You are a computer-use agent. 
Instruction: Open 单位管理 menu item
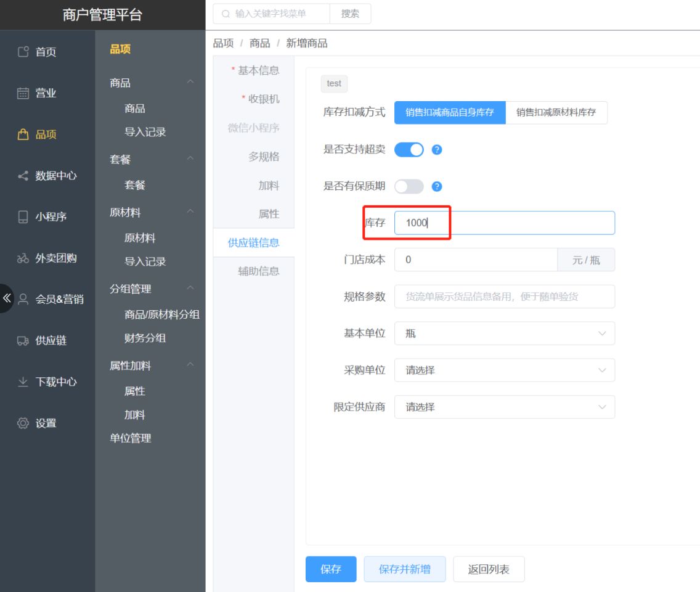pyautogui.click(x=131, y=438)
